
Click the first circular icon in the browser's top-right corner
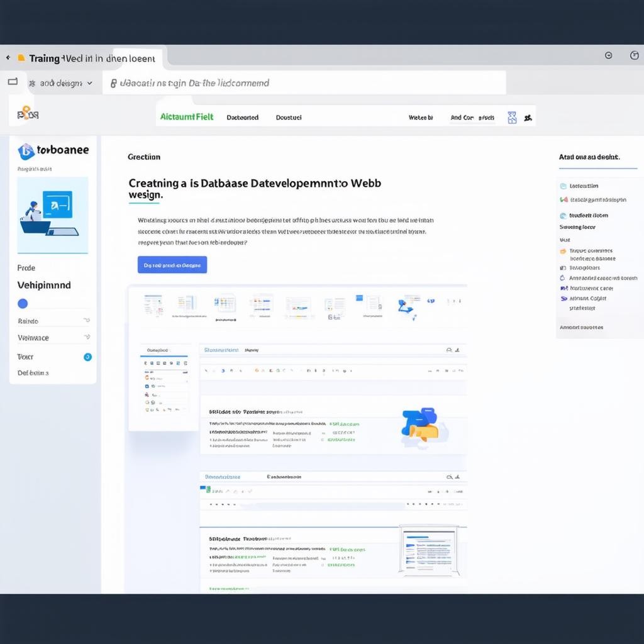[608, 55]
